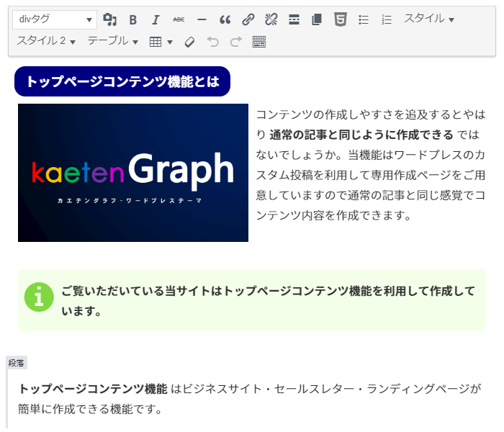Image resolution: width=504 pixels, height=432 pixels.
Task: Click the table grid icon
Action: point(156,42)
